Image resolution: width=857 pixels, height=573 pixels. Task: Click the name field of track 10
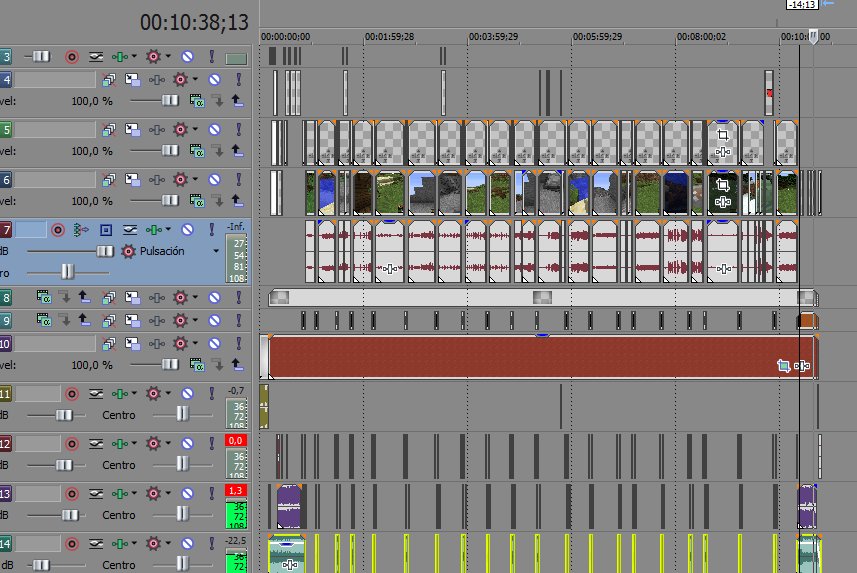55,343
